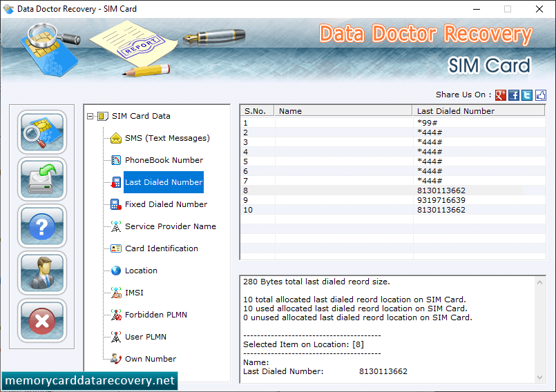Image resolution: width=556 pixels, height=392 pixels.
Task: Select row 3 with *444#
Action: [x=393, y=142]
